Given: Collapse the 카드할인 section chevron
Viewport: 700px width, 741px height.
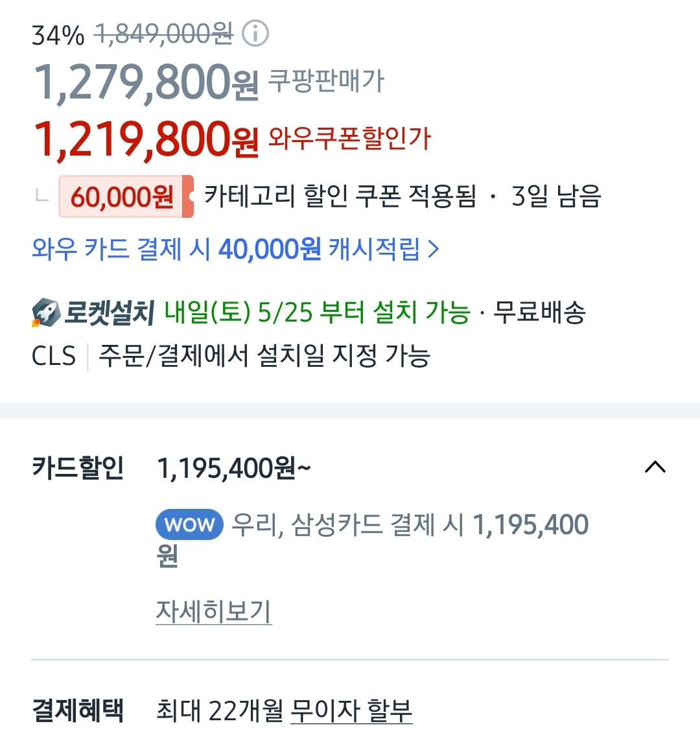Looking at the screenshot, I should point(655,467).
